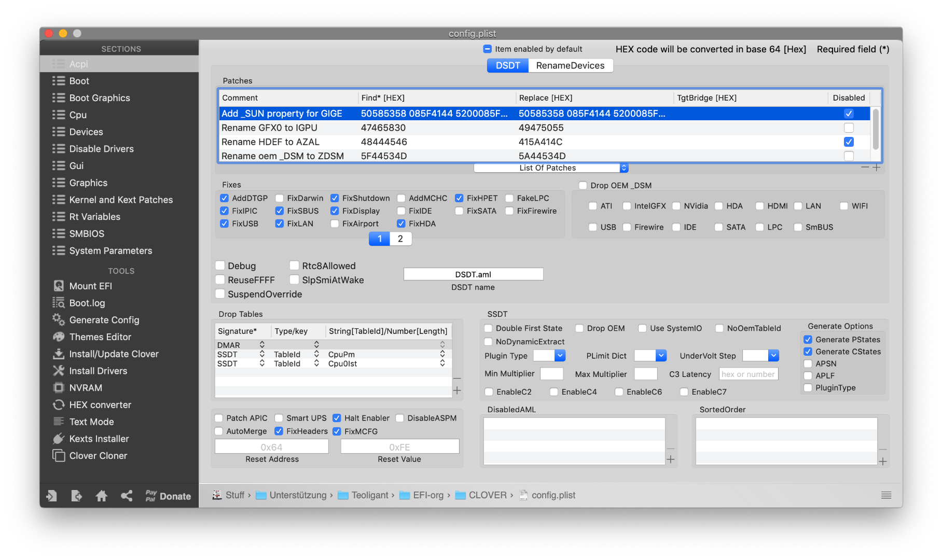Toggle Disabled checkbox for Rename HDEF to AZAL
942x560 pixels.
tap(849, 142)
